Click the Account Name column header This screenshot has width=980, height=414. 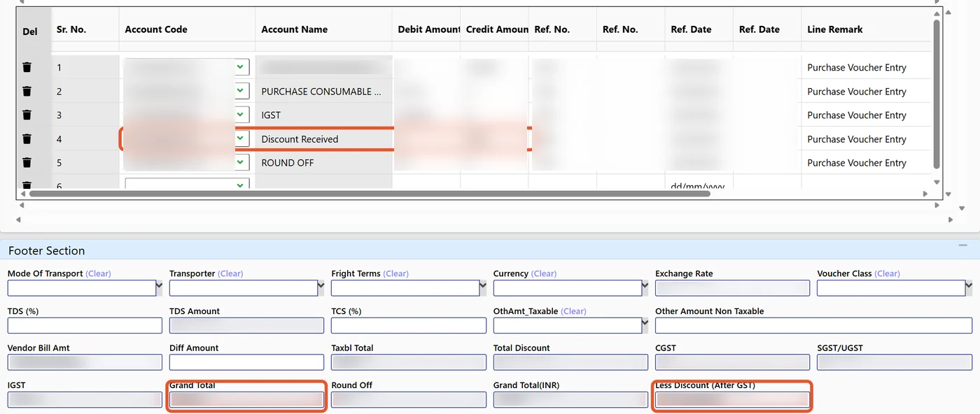[294, 29]
